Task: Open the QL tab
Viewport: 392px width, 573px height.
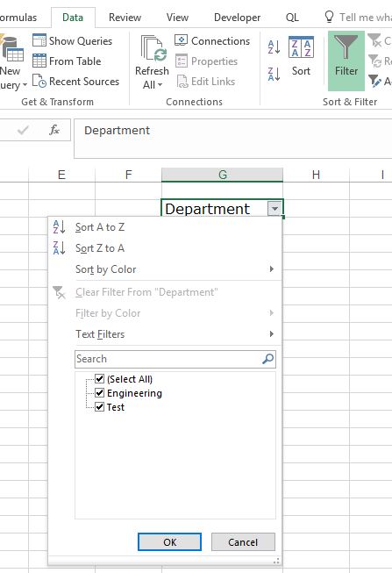Action: [x=292, y=18]
